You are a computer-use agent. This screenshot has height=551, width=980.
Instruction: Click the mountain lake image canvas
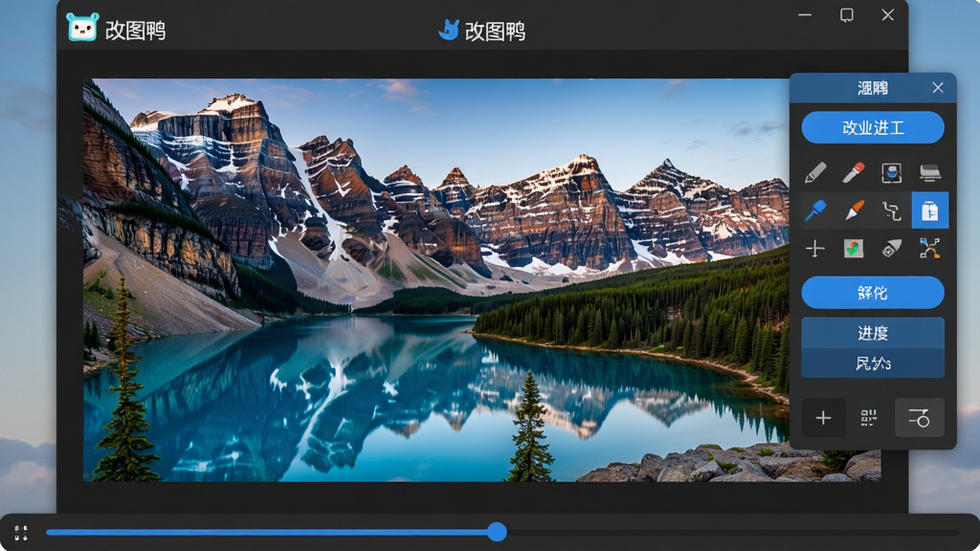pyautogui.click(x=435, y=280)
